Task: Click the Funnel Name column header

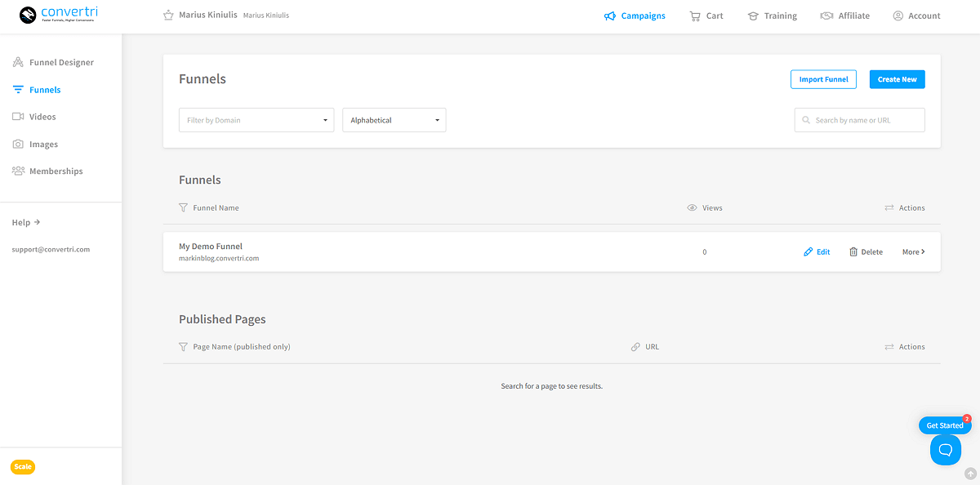Action: [216, 207]
